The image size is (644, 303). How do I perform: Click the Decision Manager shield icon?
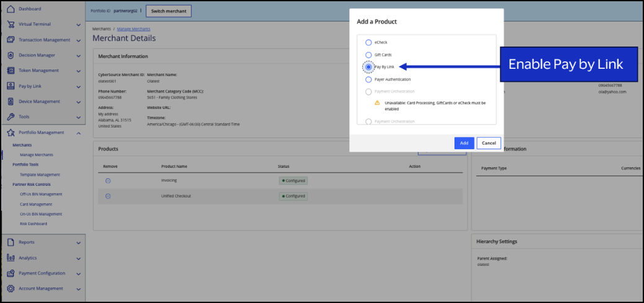[11, 55]
